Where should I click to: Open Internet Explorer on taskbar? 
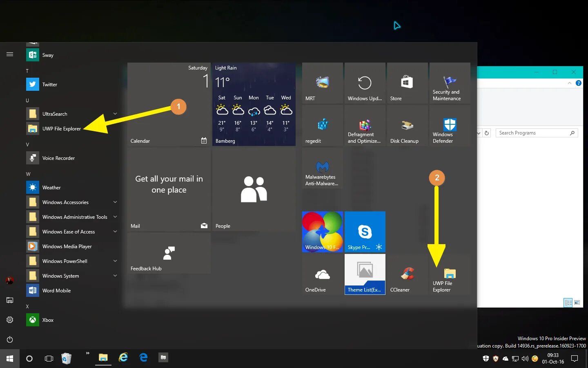123,358
